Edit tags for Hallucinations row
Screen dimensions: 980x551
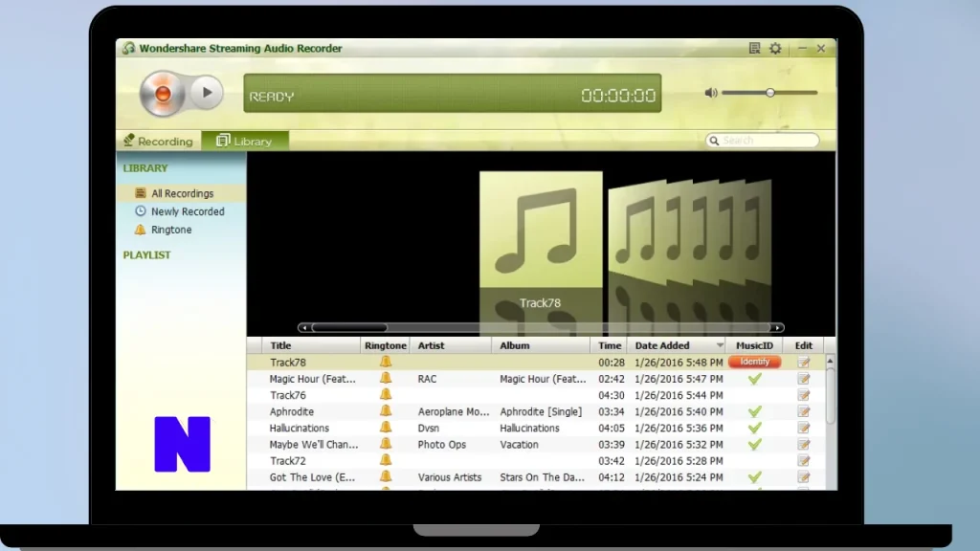(804, 428)
